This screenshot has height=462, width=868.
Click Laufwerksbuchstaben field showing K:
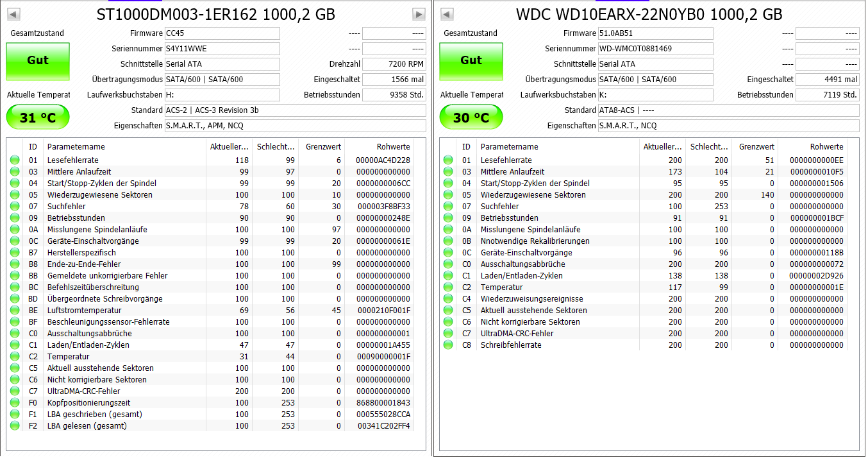(x=655, y=95)
